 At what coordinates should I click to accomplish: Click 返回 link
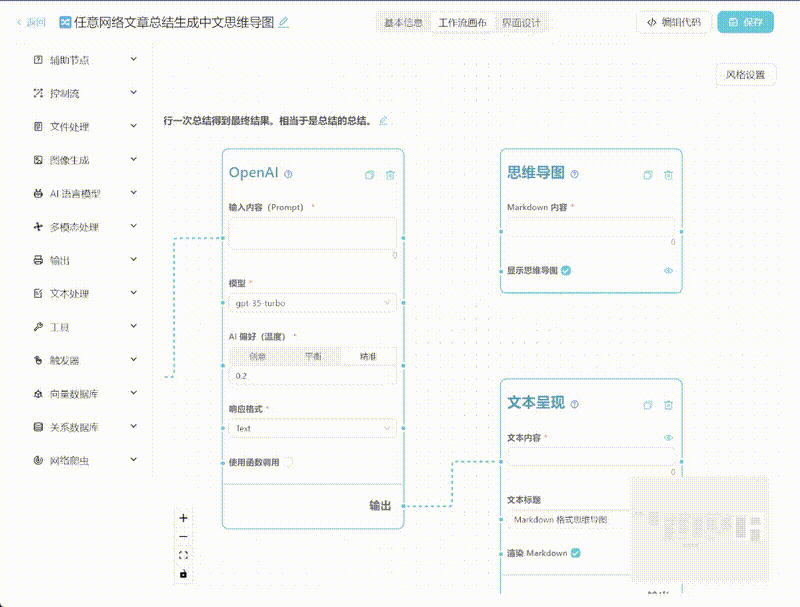tap(31, 22)
